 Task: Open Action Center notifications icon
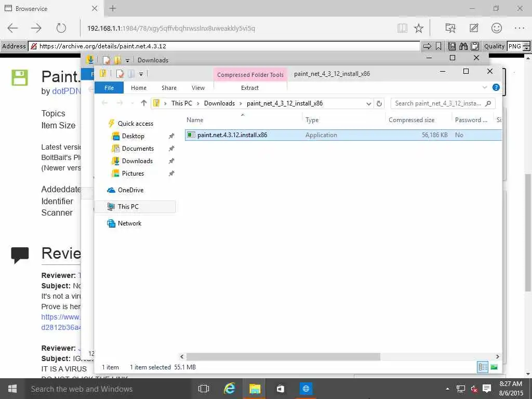[487, 389]
